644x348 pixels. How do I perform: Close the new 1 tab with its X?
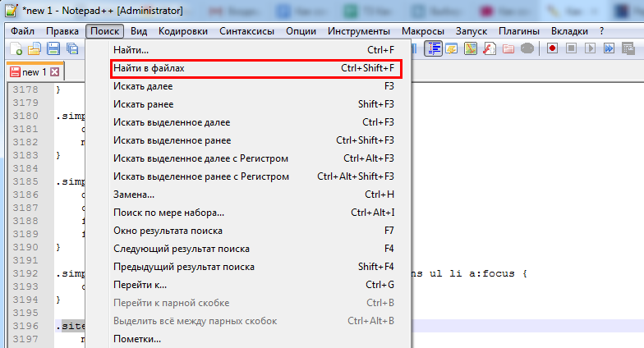tap(54, 72)
